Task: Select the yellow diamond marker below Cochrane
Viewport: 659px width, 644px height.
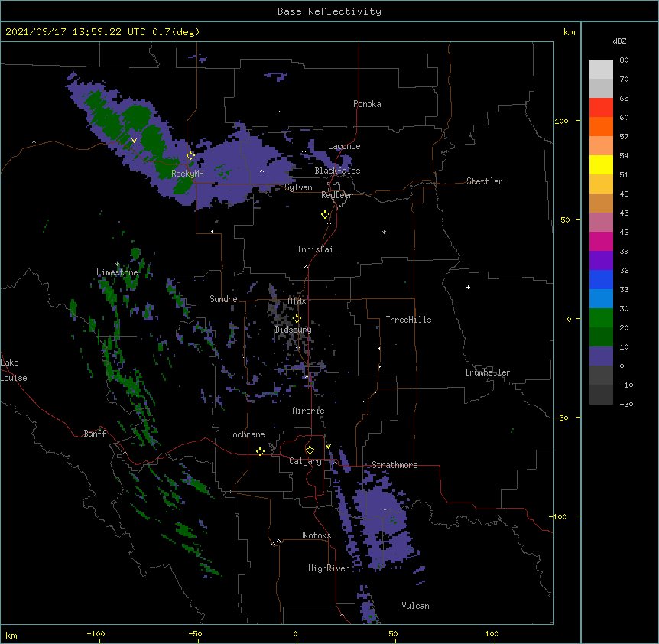Action: pos(260,451)
